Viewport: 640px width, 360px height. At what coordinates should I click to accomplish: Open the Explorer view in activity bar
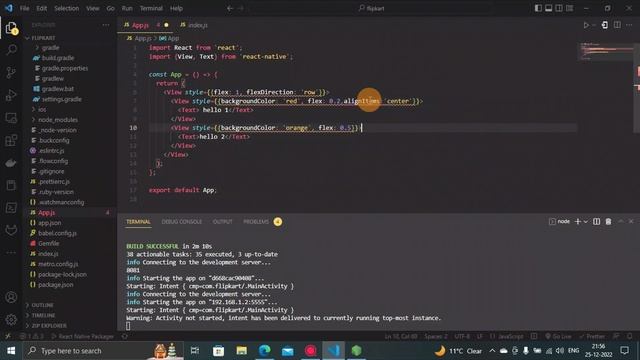pyautogui.click(x=11, y=28)
